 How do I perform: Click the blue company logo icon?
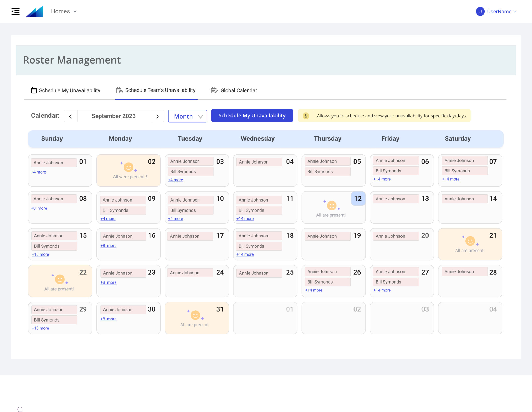pos(34,11)
